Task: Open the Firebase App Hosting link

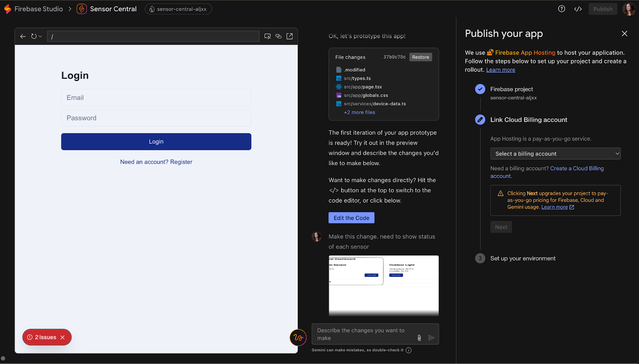Action: pyautogui.click(x=521, y=53)
